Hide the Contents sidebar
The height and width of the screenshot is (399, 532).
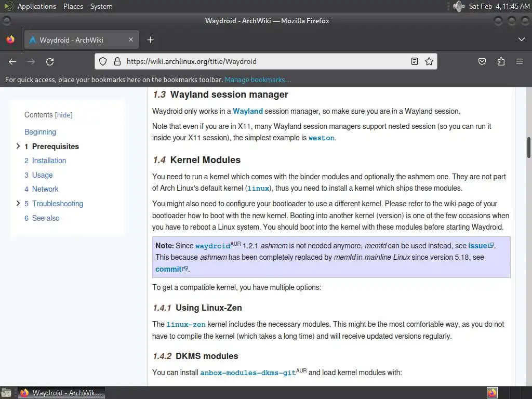pyautogui.click(x=64, y=115)
